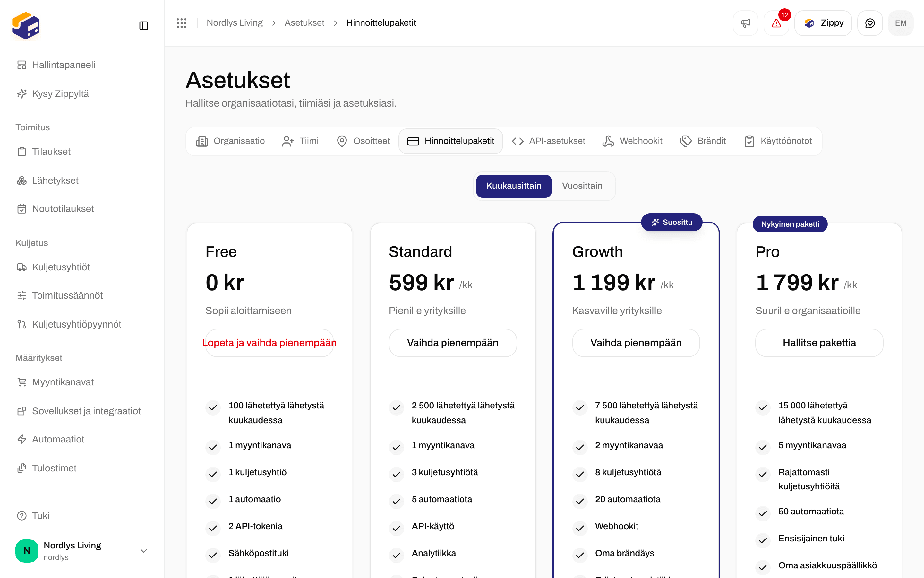Viewport: 924px width, 578px height.
Task: Click Vaihda pienempään on Standard plan
Action: point(452,343)
